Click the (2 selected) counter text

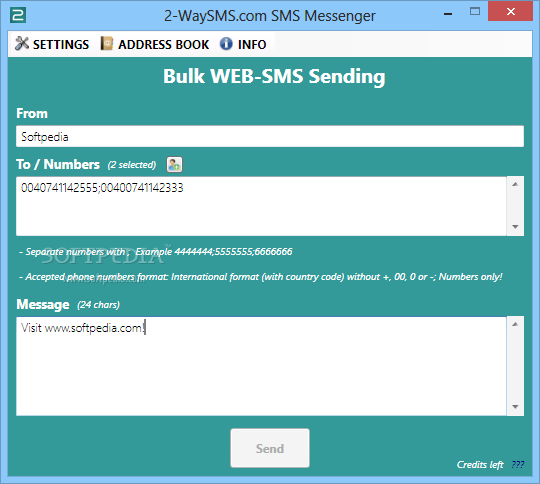132,165
